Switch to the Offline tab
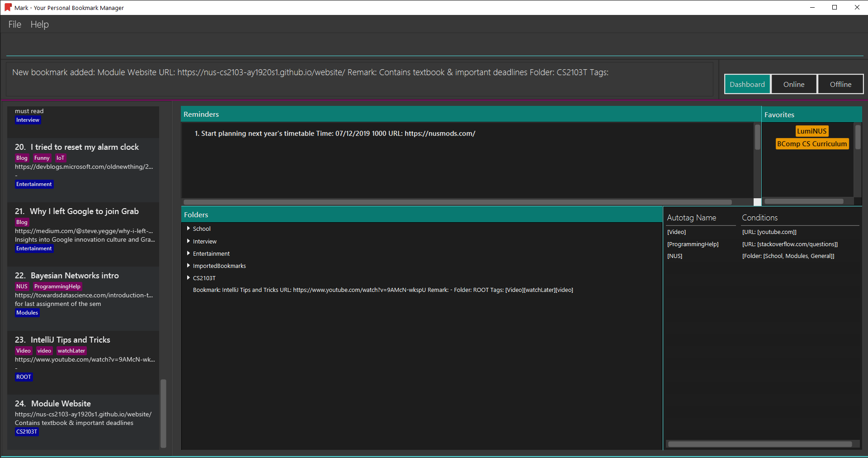 point(840,84)
